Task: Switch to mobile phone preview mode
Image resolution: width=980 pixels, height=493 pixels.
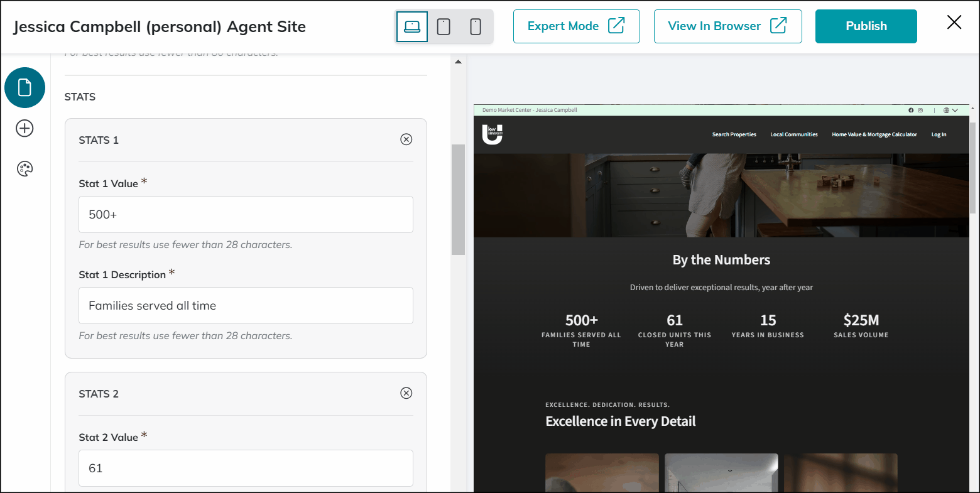Action: [476, 26]
